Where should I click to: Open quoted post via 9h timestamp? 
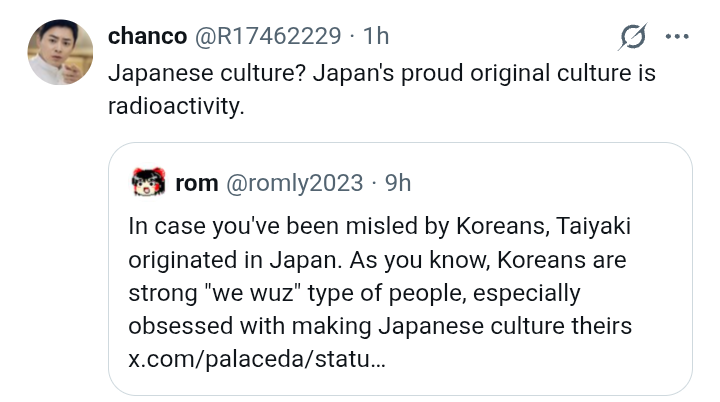click(398, 183)
